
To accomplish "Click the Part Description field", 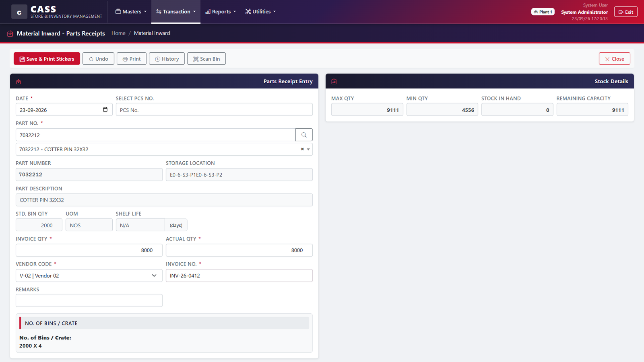I will click(x=164, y=200).
